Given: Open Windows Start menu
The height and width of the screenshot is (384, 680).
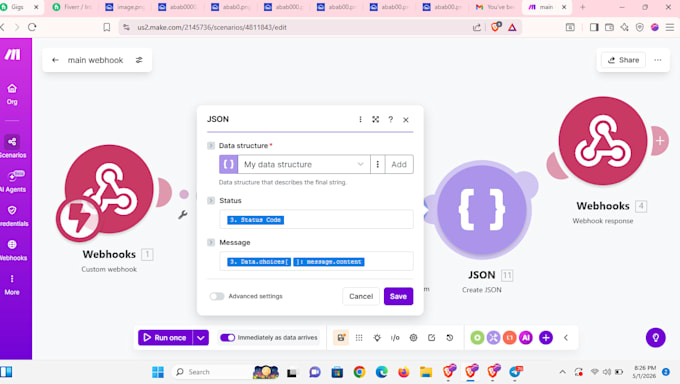Looking at the screenshot, I should pyautogui.click(x=158, y=372).
